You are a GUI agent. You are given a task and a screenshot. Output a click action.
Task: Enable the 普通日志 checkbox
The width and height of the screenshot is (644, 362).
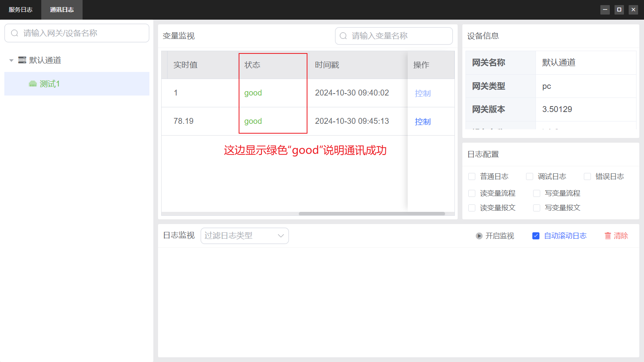click(472, 176)
